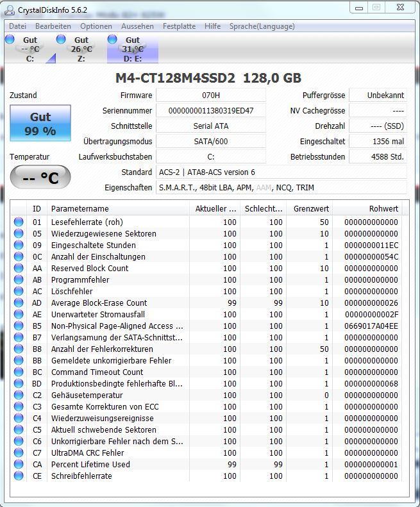Screen dimensions: 420x507
Task: Select the D: E: drive 31 °C tab
Action: click(133, 49)
